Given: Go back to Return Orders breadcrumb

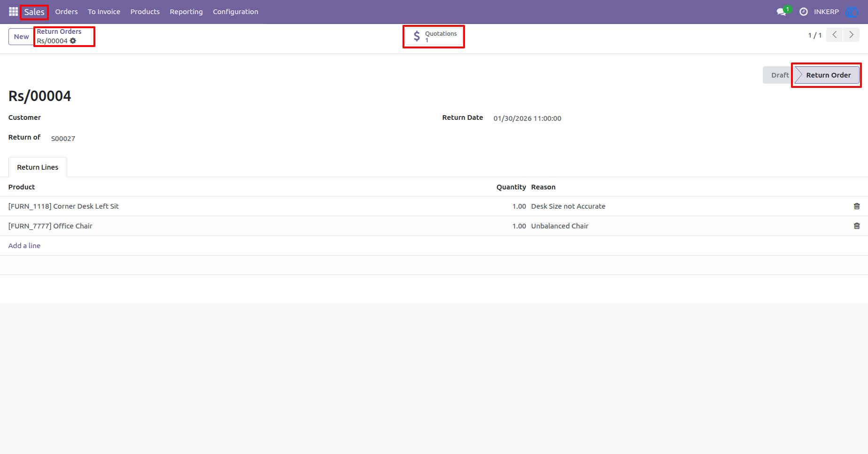Looking at the screenshot, I should click(x=59, y=31).
